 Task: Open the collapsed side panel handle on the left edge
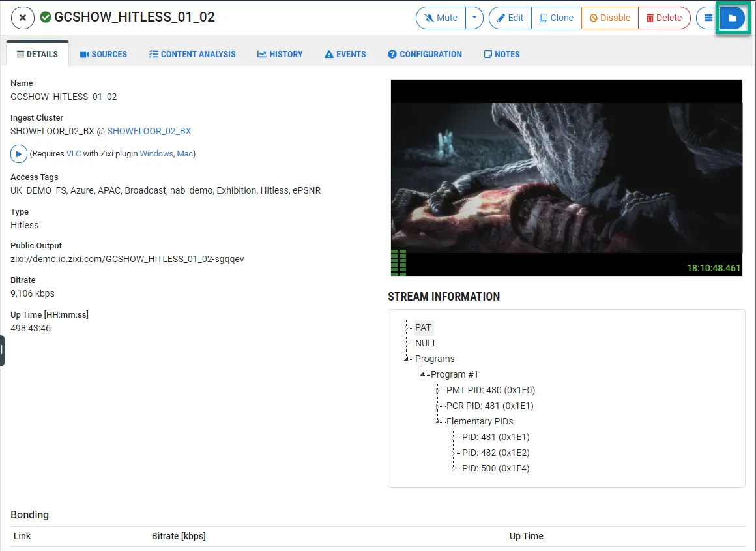(x=3, y=351)
